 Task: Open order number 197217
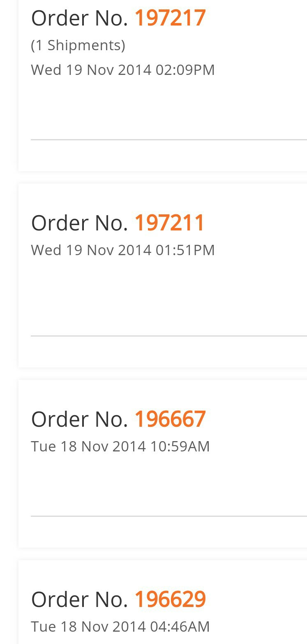[x=170, y=18]
